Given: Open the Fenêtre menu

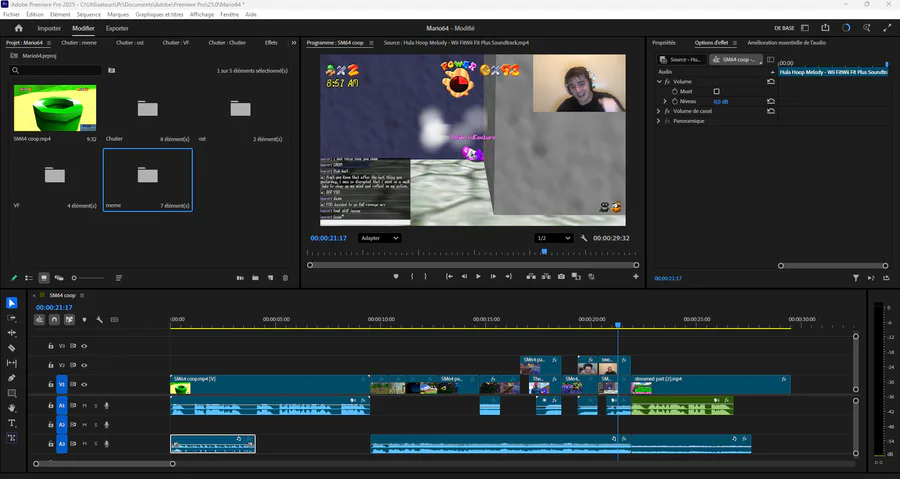Looking at the screenshot, I should [x=230, y=14].
